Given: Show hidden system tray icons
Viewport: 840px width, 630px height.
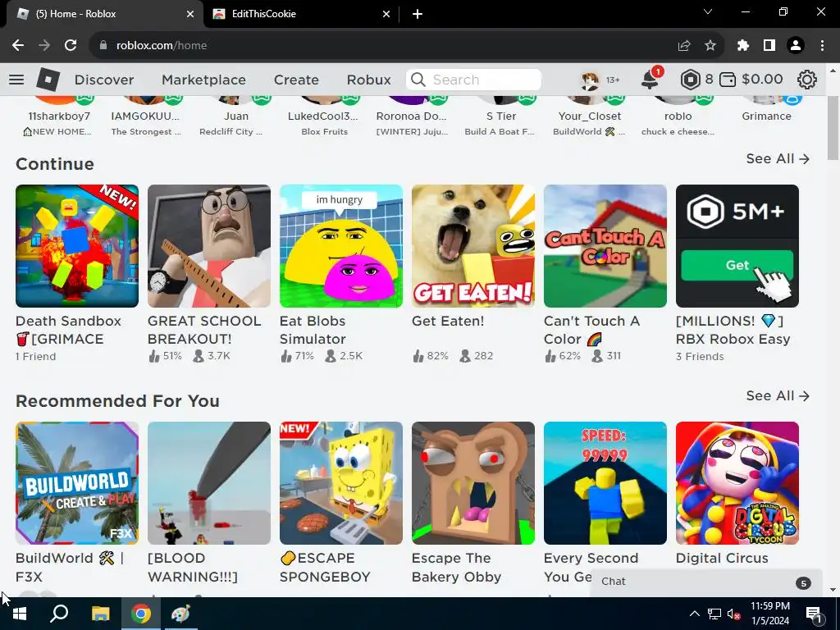Looking at the screenshot, I should (x=694, y=614).
